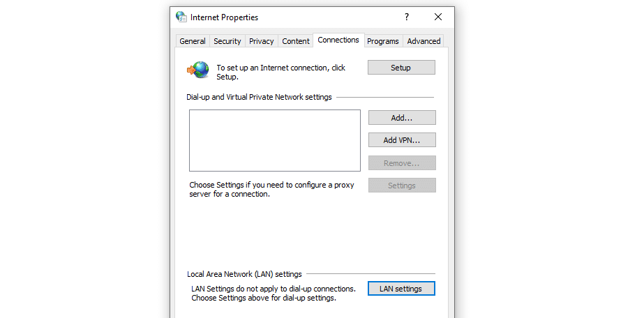Viewport: 644px width, 318px height.
Task: Click the Internet Properties title bar text
Action: coord(224,17)
